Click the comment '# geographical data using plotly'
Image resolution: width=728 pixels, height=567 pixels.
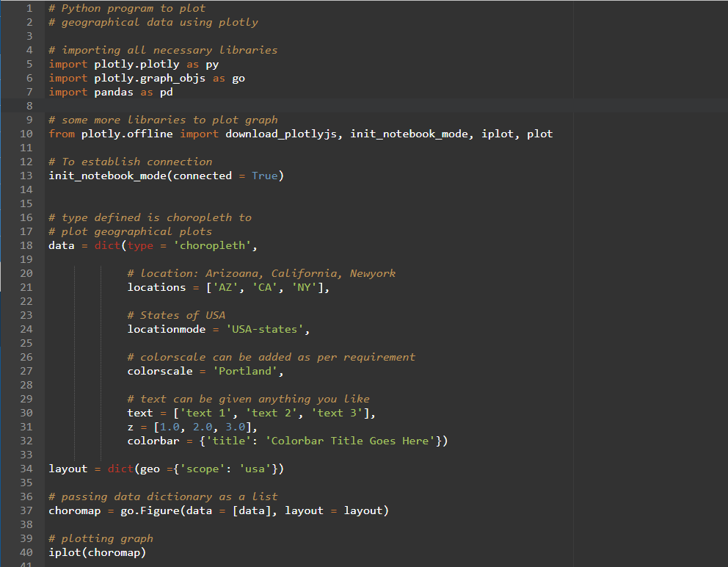153,22
